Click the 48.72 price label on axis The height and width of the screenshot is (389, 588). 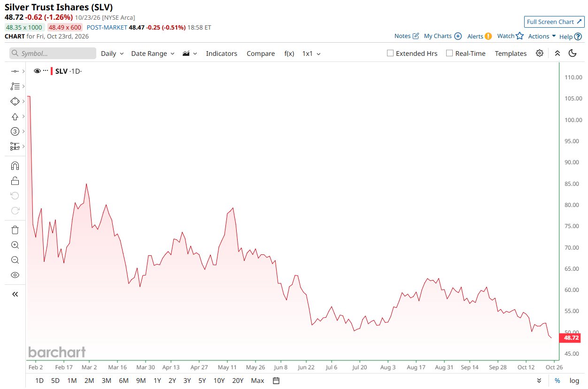click(571, 337)
